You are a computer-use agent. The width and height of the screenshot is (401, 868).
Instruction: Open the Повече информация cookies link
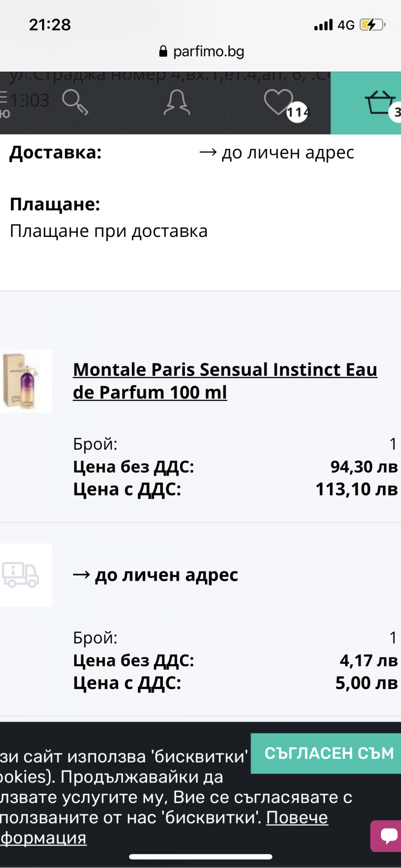[297, 818]
